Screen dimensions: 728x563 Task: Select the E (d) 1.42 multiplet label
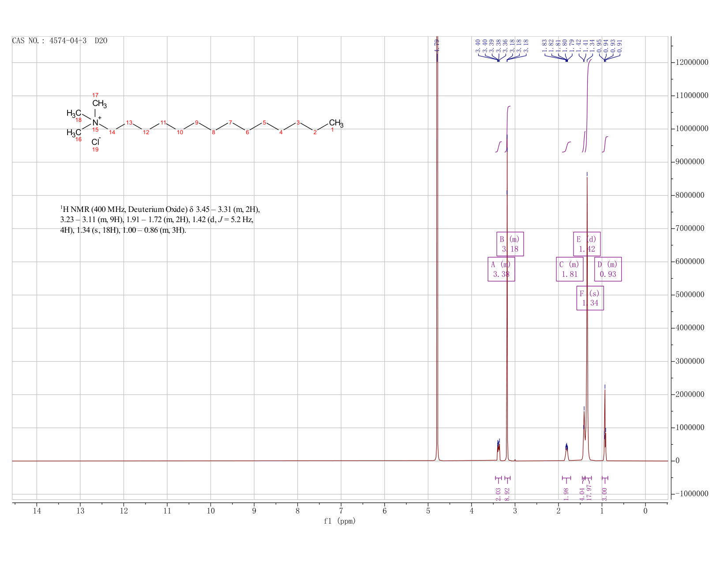pos(587,244)
